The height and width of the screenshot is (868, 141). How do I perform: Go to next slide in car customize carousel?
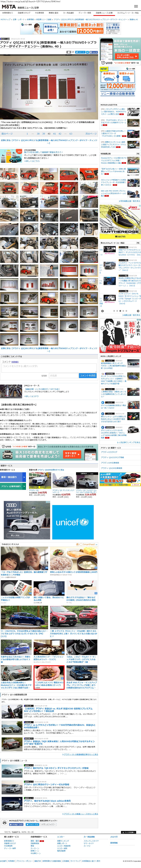pos(138,311)
